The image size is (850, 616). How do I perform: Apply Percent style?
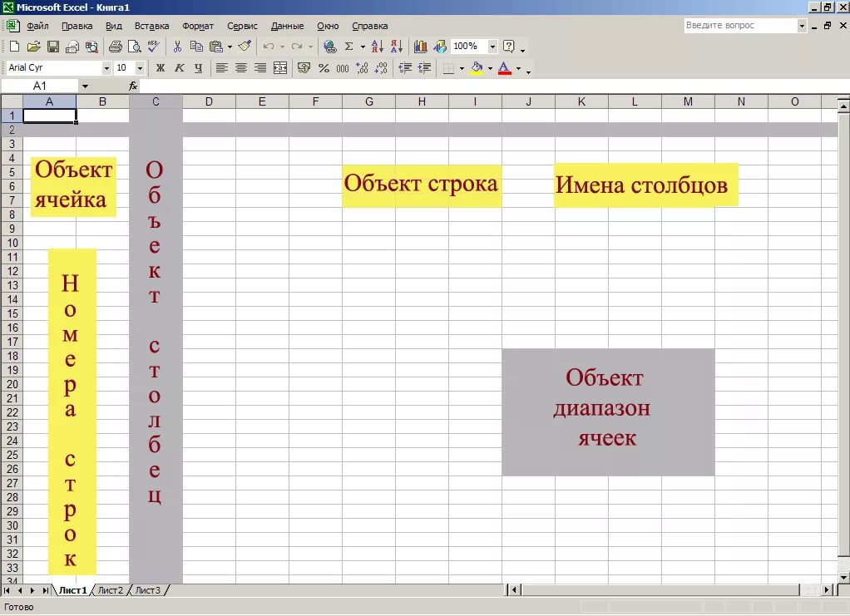324,67
